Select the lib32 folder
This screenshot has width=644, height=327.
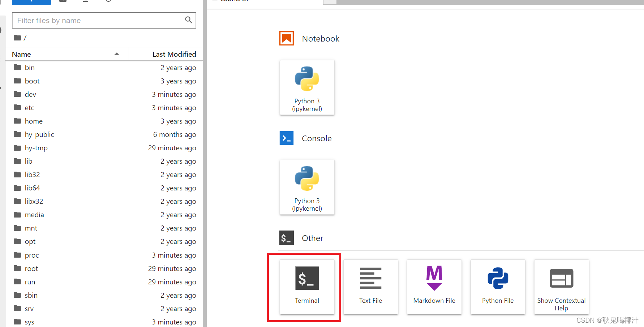(x=104, y=175)
